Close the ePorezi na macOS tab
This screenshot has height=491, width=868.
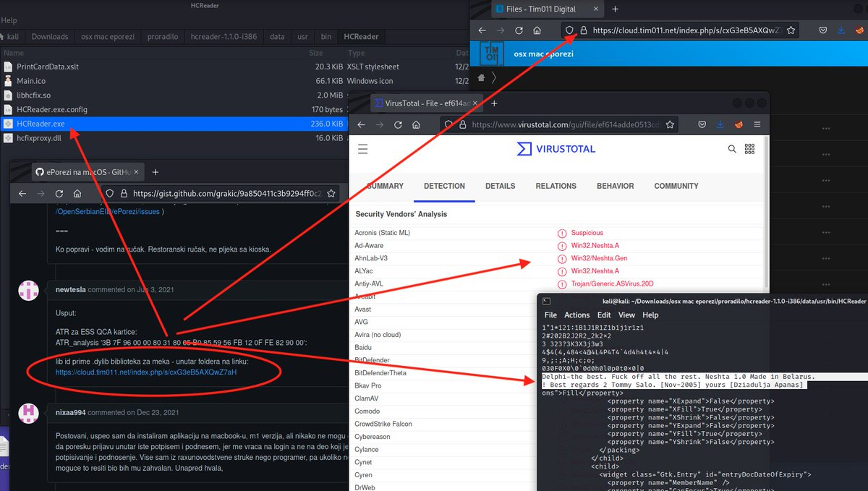(137, 172)
